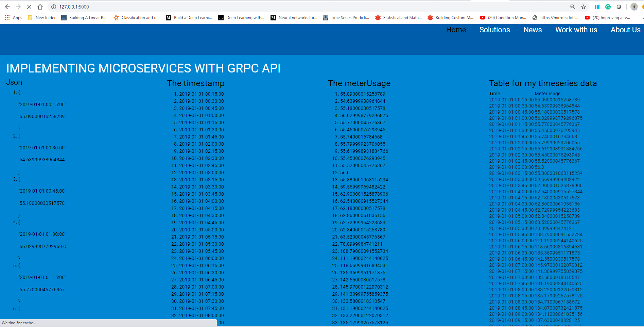Open the Statistical and Math... bookmark
The height and width of the screenshot is (327, 644).
click(x=399, y=18)
